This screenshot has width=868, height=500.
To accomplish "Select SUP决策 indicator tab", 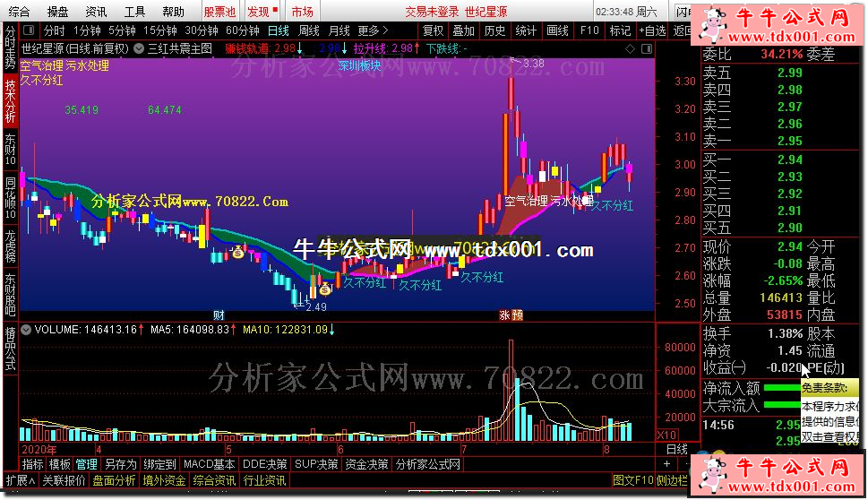I will 316,464.
